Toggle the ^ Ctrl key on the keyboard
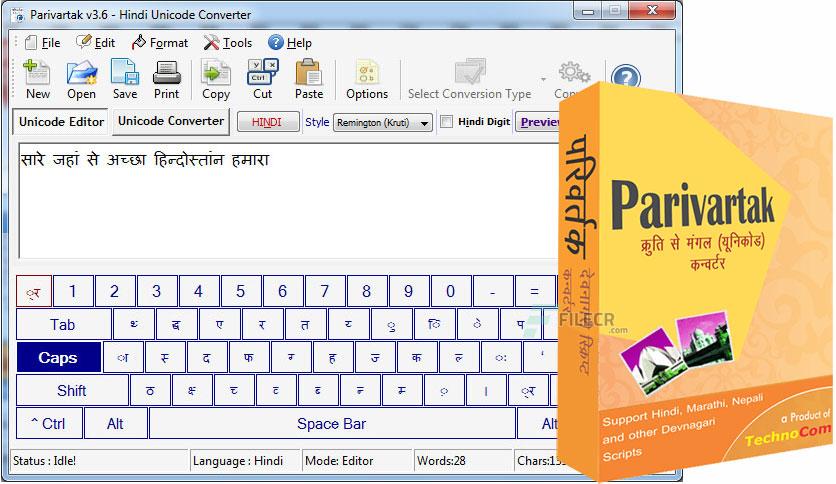Viewport: 836px width, 484px height. pos(49,424)
